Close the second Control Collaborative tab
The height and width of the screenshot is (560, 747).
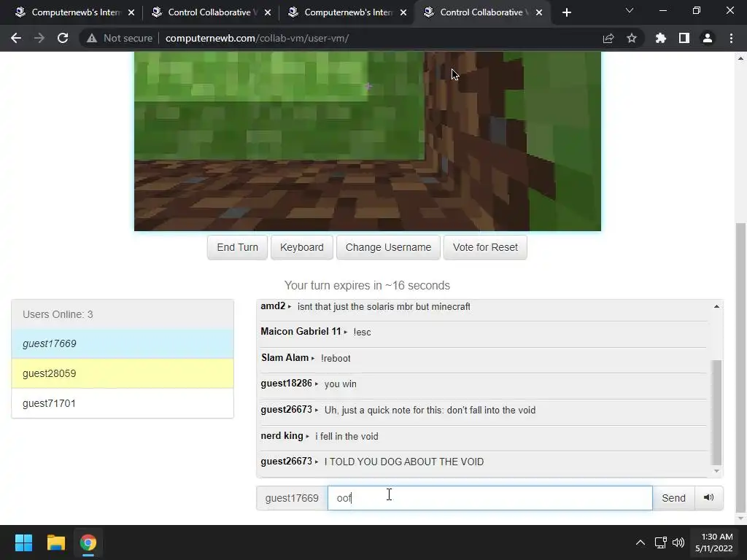click(x=267, y=12)
